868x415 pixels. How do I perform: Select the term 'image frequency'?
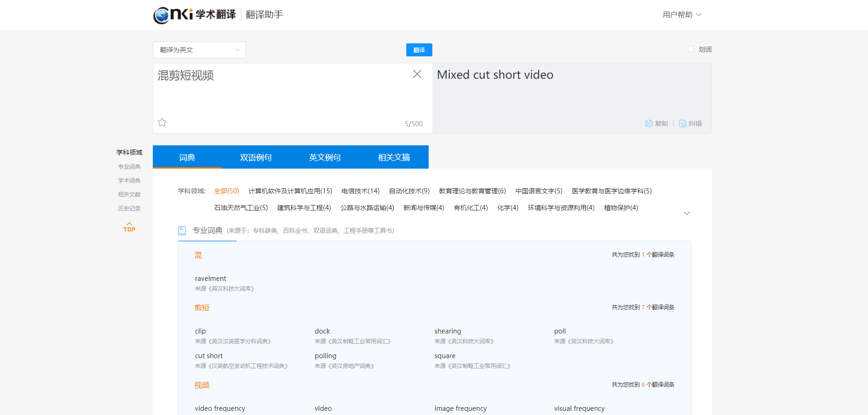pos(461,408)
